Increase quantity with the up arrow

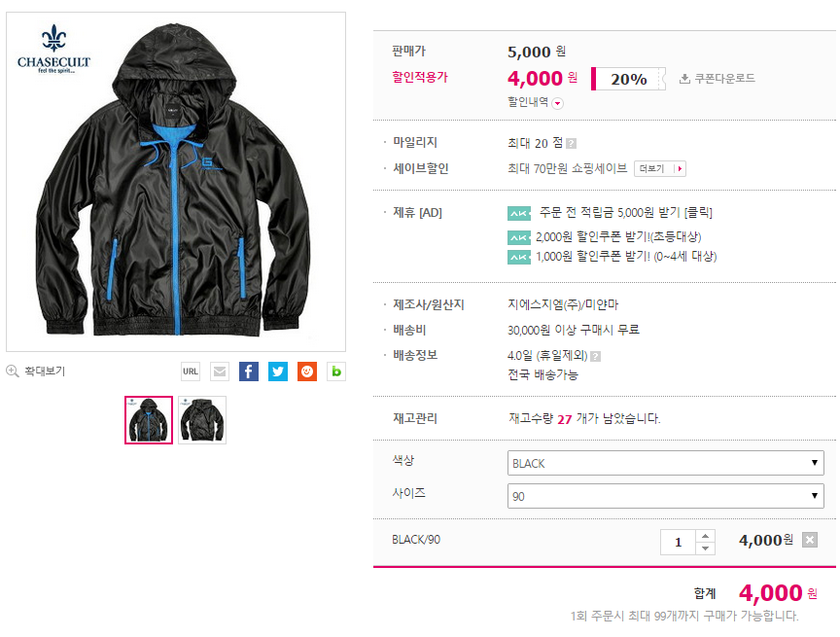tap(706, 535)
